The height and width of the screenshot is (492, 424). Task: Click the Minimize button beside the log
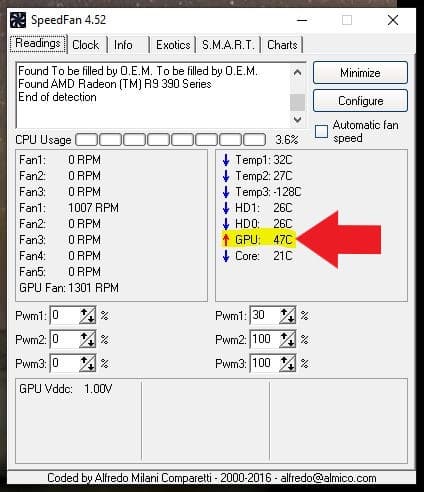pyautogui.click(x=360, y=73)
